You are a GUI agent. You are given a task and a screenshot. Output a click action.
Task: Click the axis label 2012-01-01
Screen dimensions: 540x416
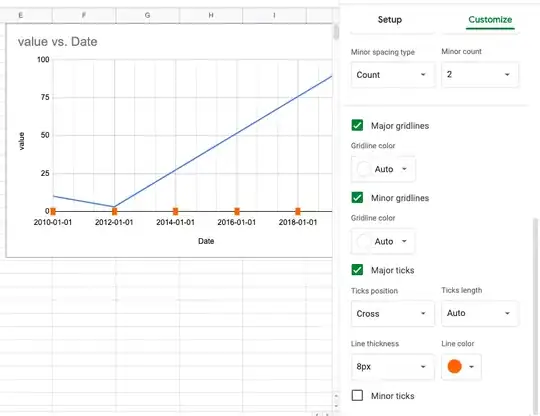pos(114,222)
